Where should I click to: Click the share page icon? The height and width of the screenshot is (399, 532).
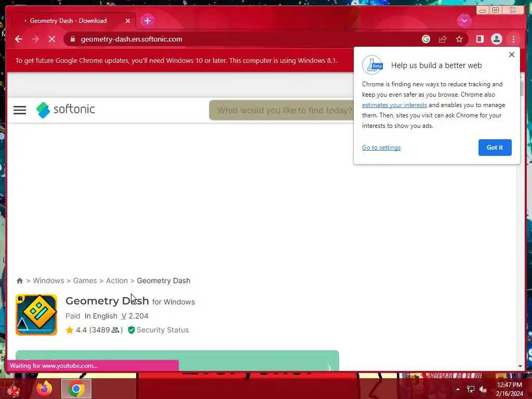tap(443, 39)
